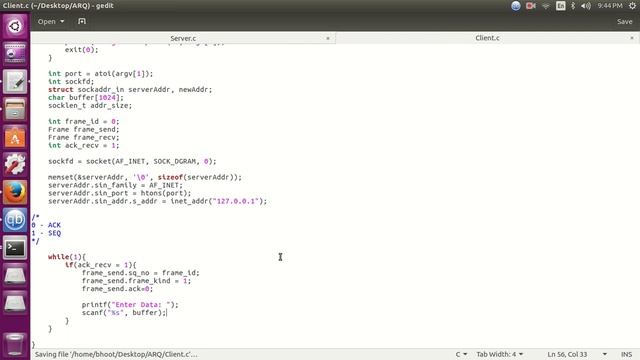This screenshot has width=640, height=360.
Task: Open the Trash in the dock
Action: click(15, 344)
